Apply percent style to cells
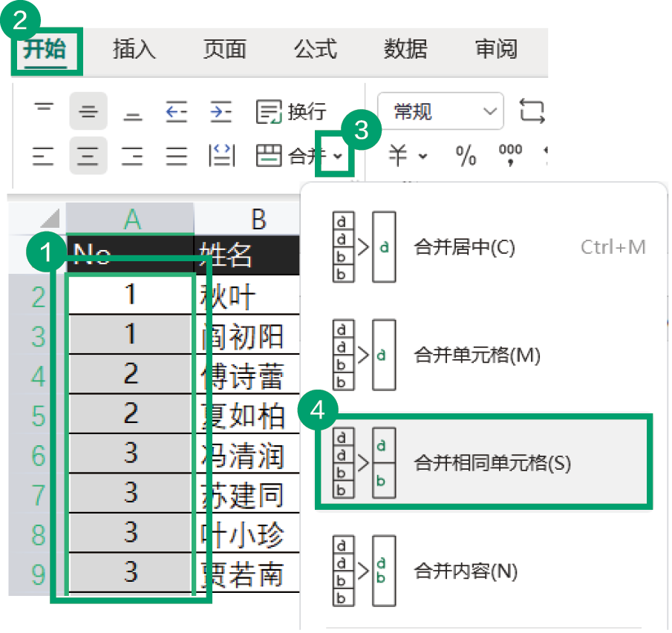 (466, 156)
